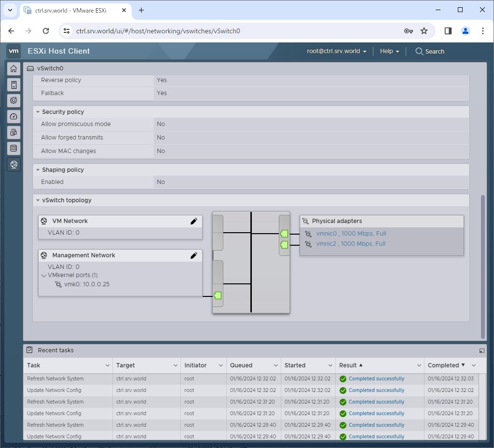The image size is (494, 448).
Task: Edit the VM Network port group pencil
Action: pos(194,221)
